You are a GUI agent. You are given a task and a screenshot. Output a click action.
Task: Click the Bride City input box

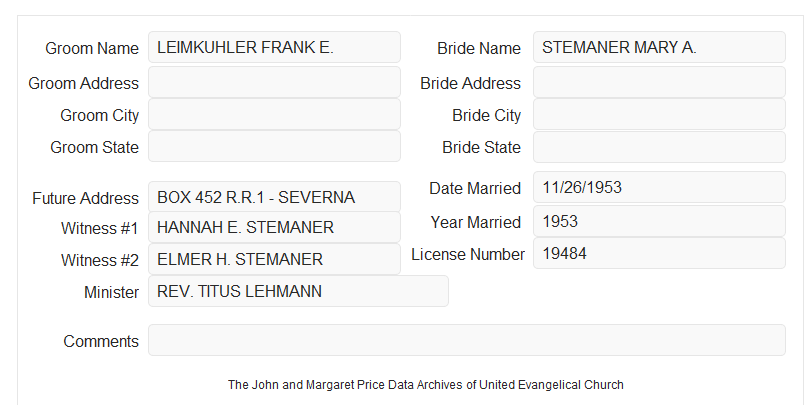coord(659,114)
